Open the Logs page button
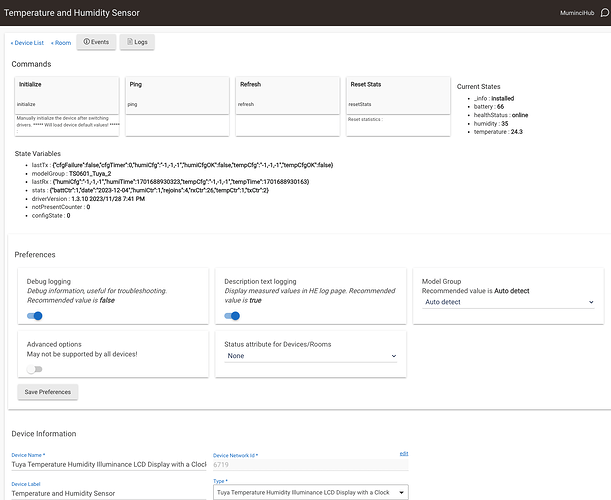Screen dimensions: 611x500 pos(137,42)
